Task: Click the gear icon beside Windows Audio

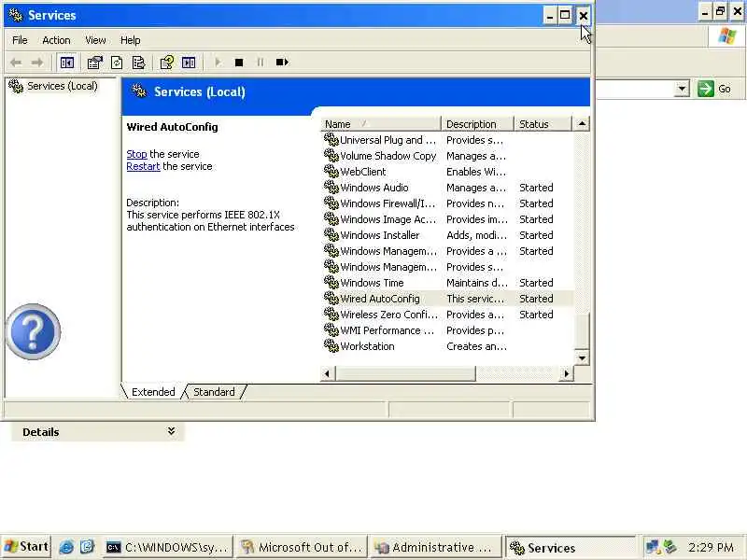Action: pos(331,188)
